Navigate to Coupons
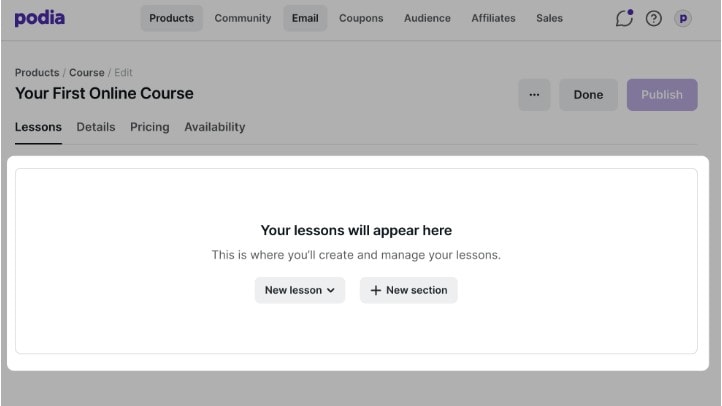Viewport: 722px width, 406px height. pyautogui.click(x=361, y=18)
